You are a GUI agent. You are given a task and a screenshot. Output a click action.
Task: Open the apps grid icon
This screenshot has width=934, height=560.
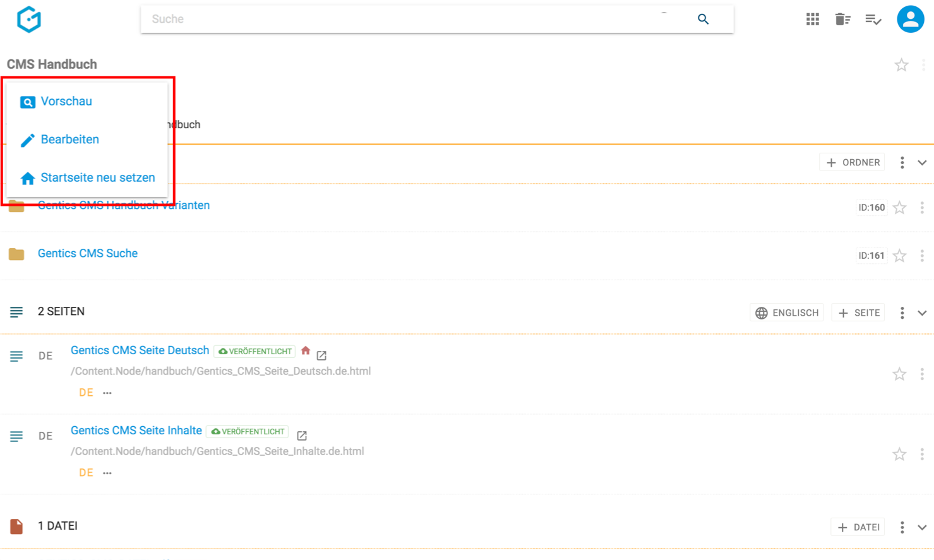(812, 20)
